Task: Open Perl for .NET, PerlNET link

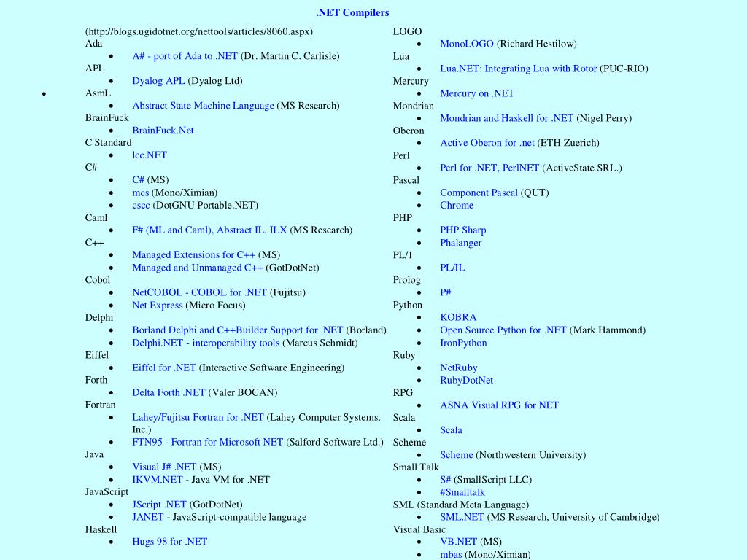Action: (x=489, y=168)
